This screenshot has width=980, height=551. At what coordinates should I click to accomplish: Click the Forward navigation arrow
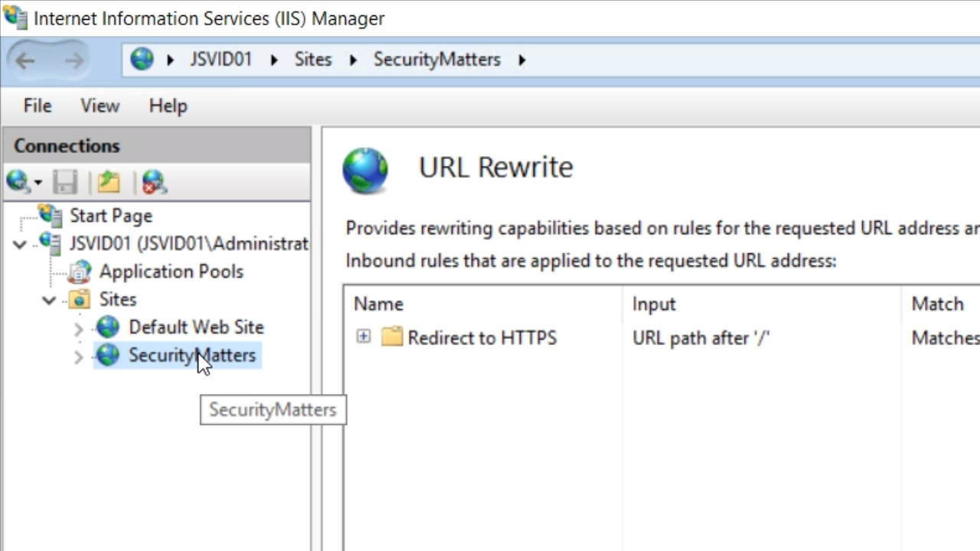pos(73,60)
